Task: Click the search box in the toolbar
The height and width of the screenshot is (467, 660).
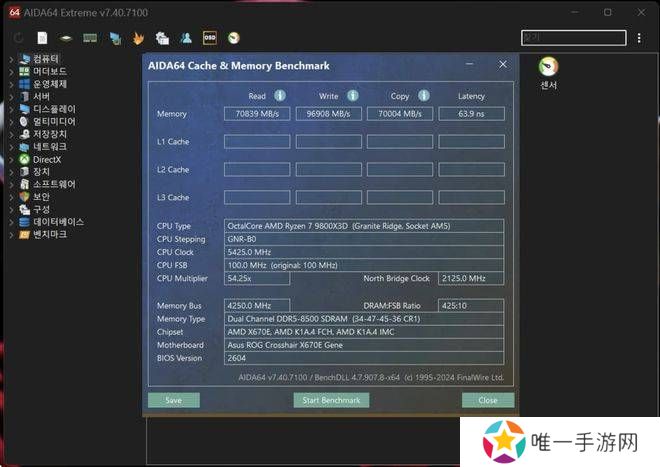Action: (573, 38)
